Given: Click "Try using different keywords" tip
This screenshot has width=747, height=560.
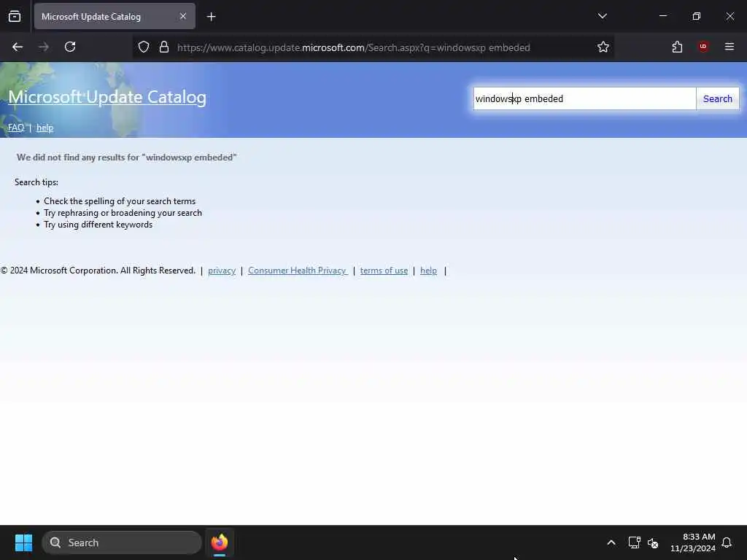Looking at the screenshot, I should tap(98, 225).
